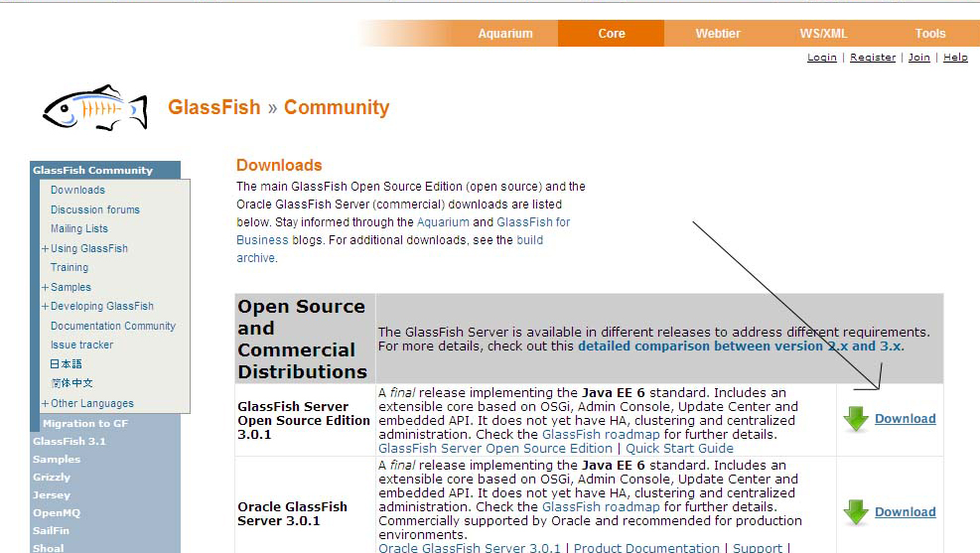
Task: Click the Register link
Action: [873, 58]
